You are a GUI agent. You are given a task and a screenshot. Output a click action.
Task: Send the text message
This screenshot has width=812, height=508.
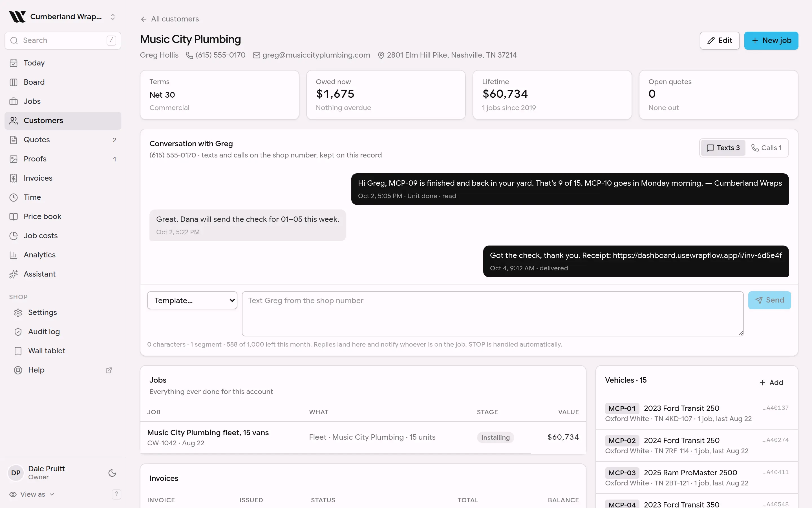pyautogui.click(x=769, y=300)
